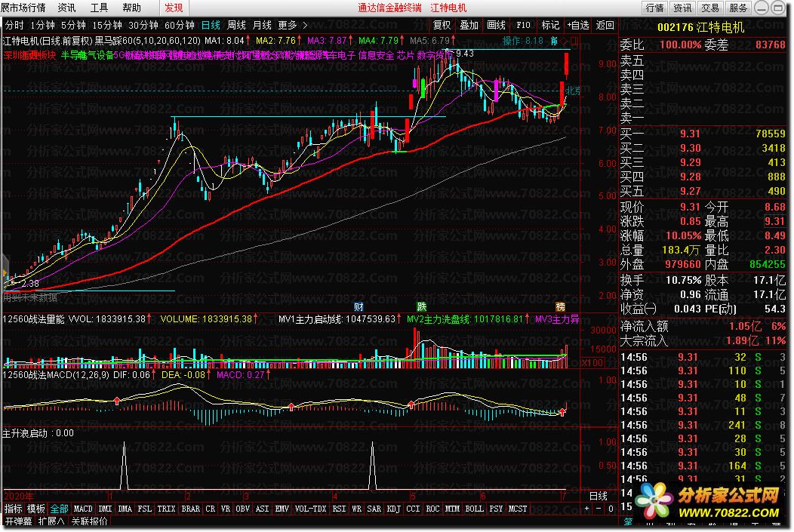The image size is (794, 532).
Task: Click the 操作: 8.18 label
Action: 522,41
